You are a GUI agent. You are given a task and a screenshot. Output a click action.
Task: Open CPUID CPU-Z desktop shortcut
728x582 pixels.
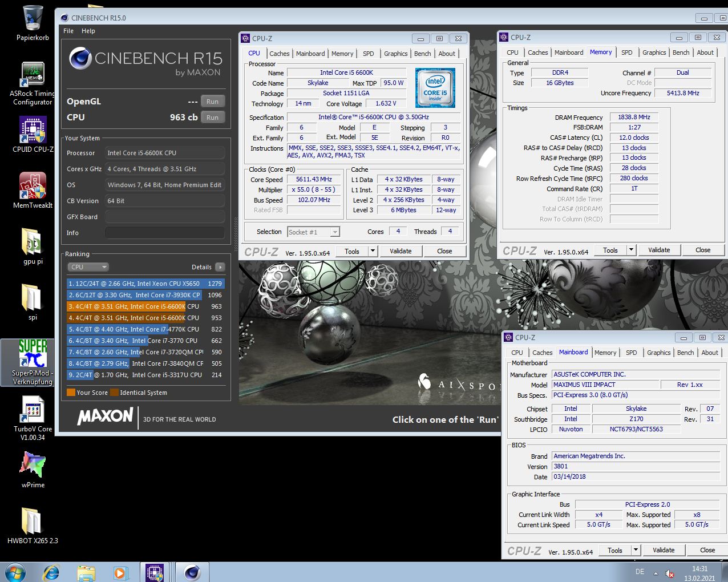pyautogui.click(x=33, y=135)
